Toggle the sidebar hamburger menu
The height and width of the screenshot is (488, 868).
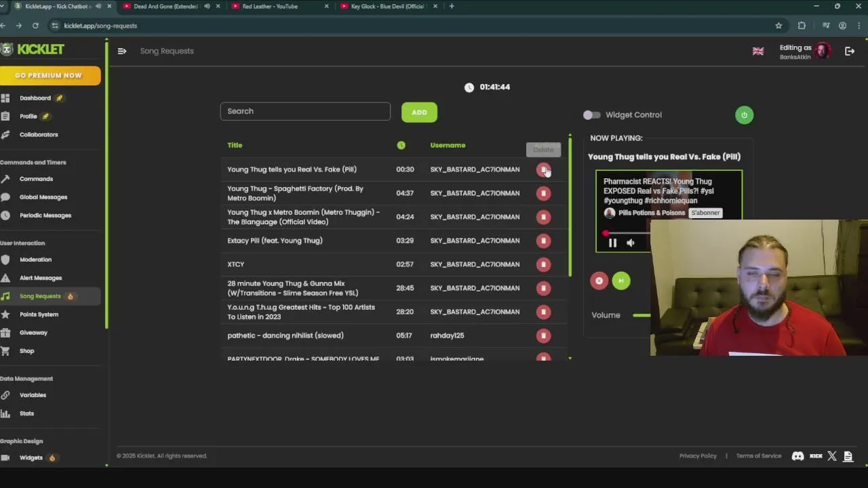(122, 51)
